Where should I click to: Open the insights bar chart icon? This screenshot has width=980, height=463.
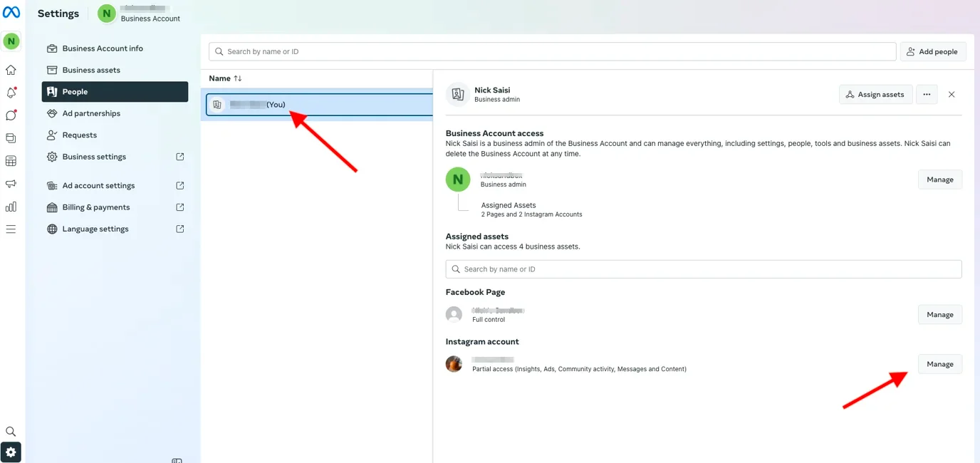[11, 206]
